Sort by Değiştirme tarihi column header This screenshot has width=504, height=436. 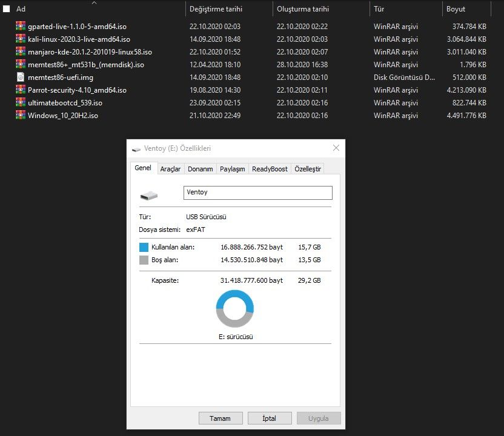[x=216, y=9]
